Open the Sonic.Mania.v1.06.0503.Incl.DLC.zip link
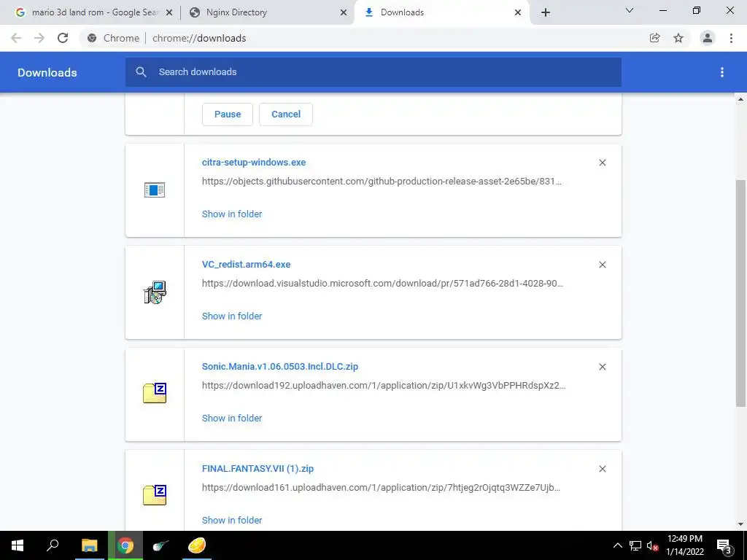Screen dimensions: 747x560 pos(280,367)
